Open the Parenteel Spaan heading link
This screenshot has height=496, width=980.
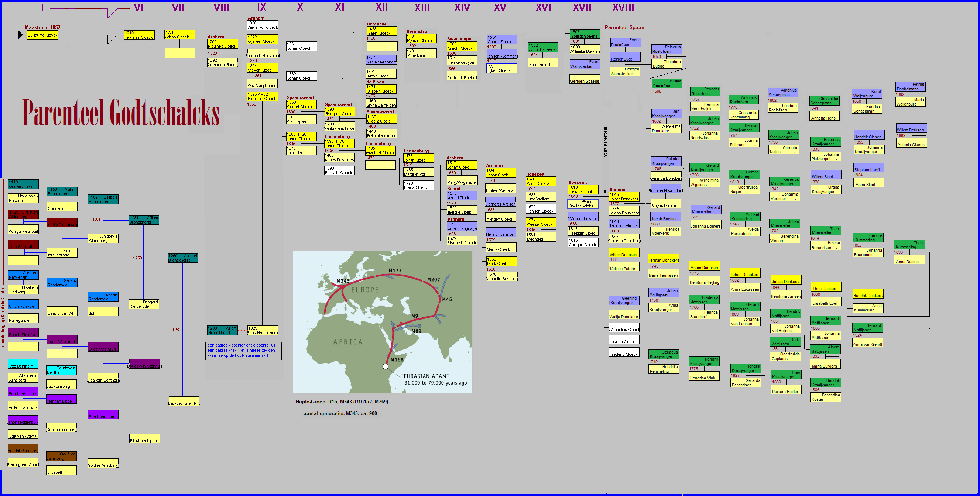click(624, 27)
